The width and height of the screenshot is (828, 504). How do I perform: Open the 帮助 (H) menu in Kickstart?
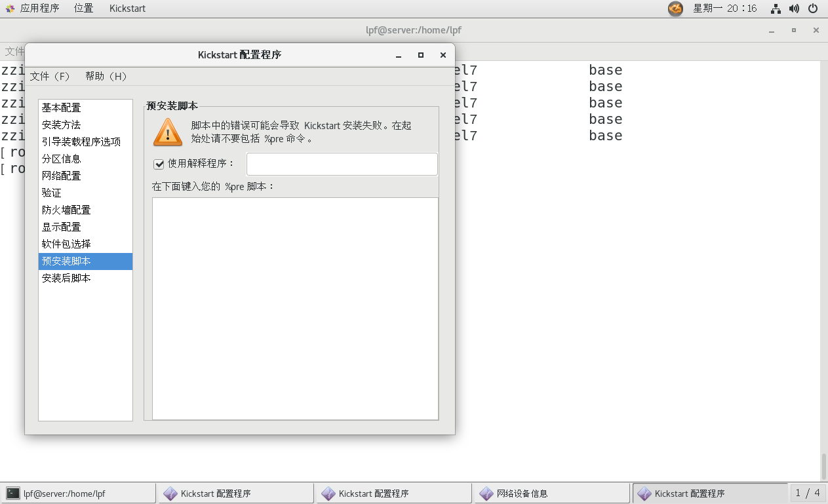coord(106,76)
